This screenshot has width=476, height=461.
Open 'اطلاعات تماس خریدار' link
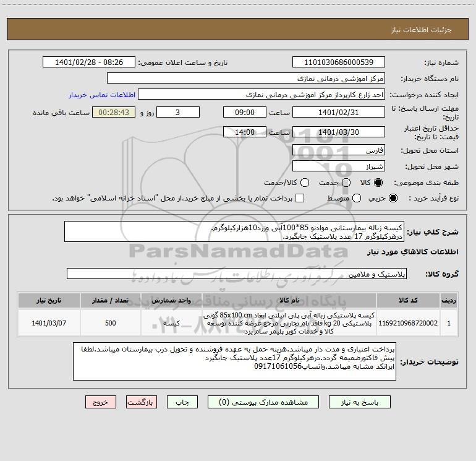click(x=102, y=95)
